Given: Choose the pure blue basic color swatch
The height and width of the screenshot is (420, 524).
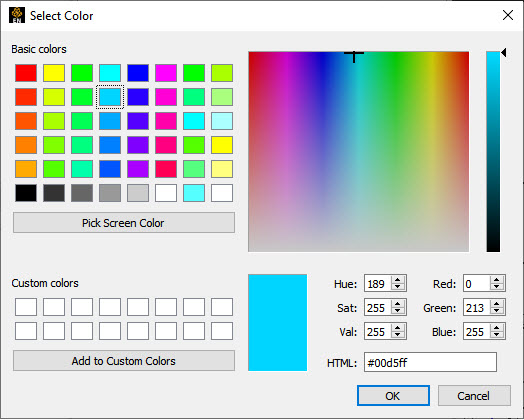Looking at the screenshot, I should pyautogui.click(x=138, y=73).
